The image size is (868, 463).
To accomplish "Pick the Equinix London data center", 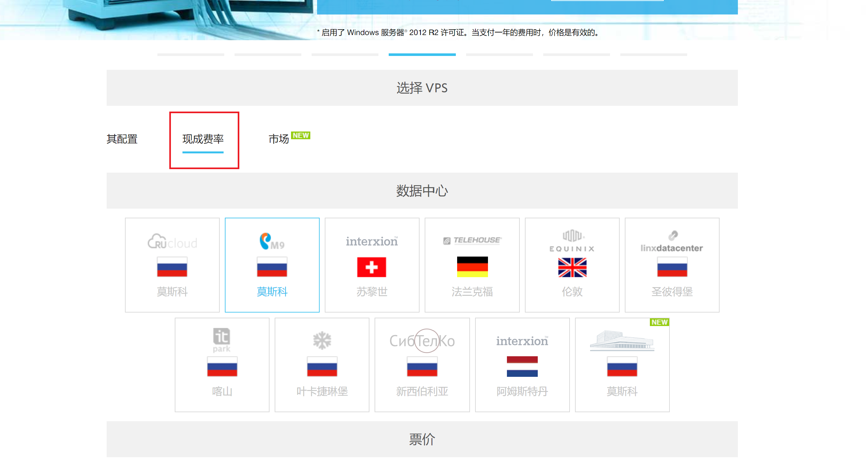I will tap(572, 265).
